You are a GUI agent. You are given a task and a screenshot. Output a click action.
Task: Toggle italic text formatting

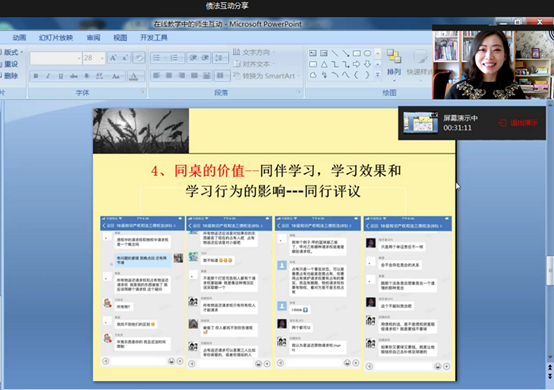[x=48, y=76]
